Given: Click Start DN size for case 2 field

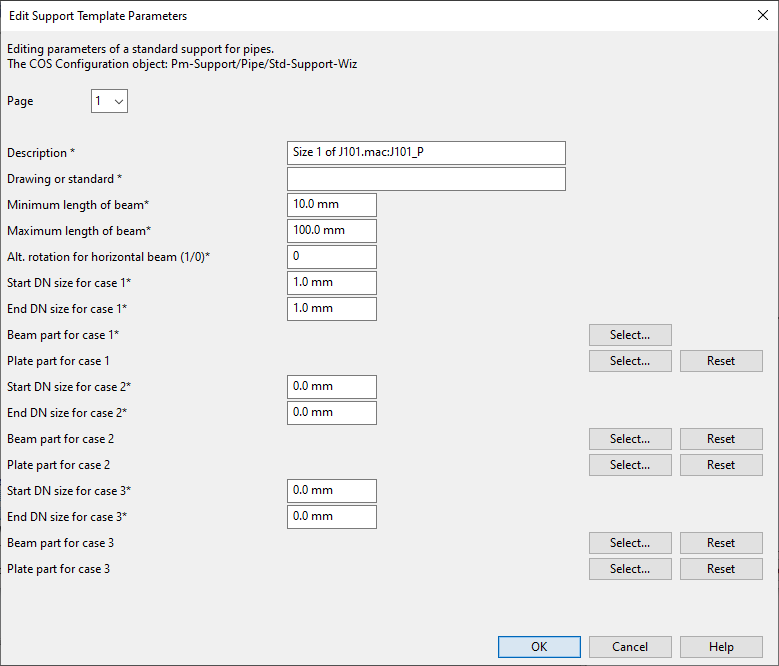Looking at the screenshot, I should [x=331, y=387].
